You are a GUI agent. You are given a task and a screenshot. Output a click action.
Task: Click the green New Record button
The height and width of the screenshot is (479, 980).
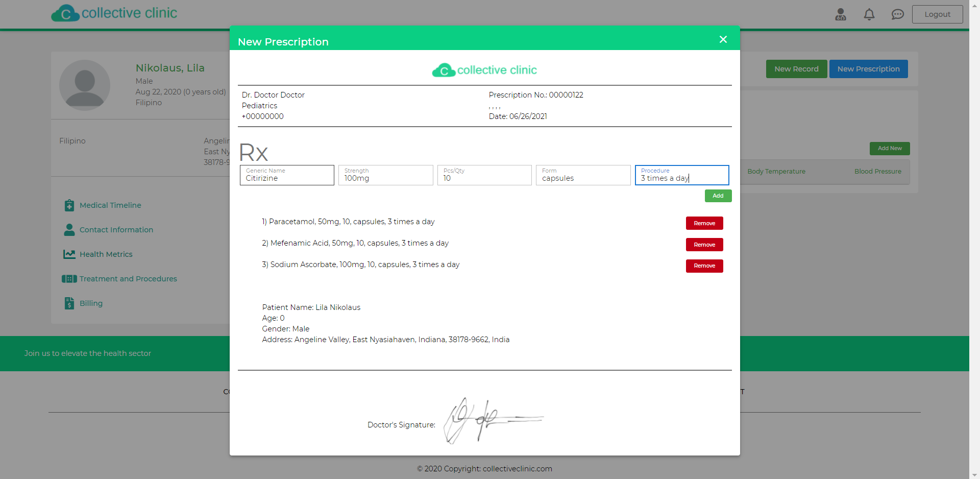click(796, 69)
